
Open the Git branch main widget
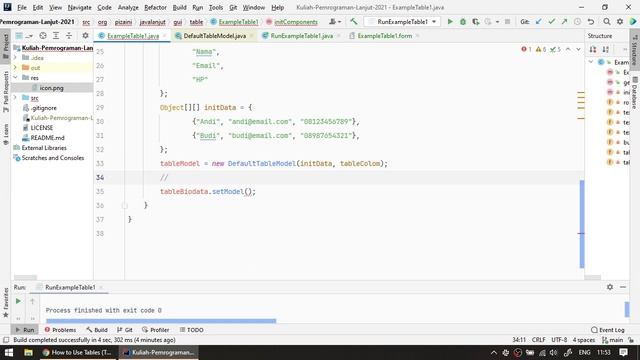[613, 340]
